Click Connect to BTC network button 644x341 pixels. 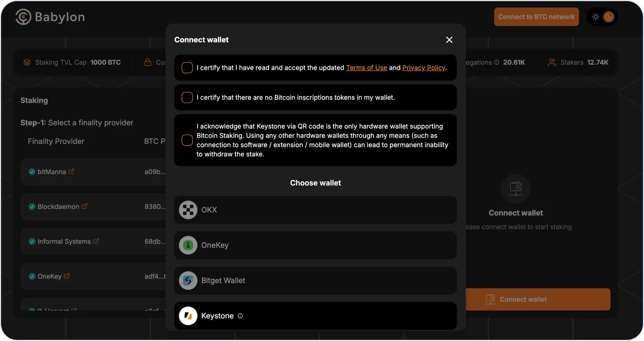point(537,17)
